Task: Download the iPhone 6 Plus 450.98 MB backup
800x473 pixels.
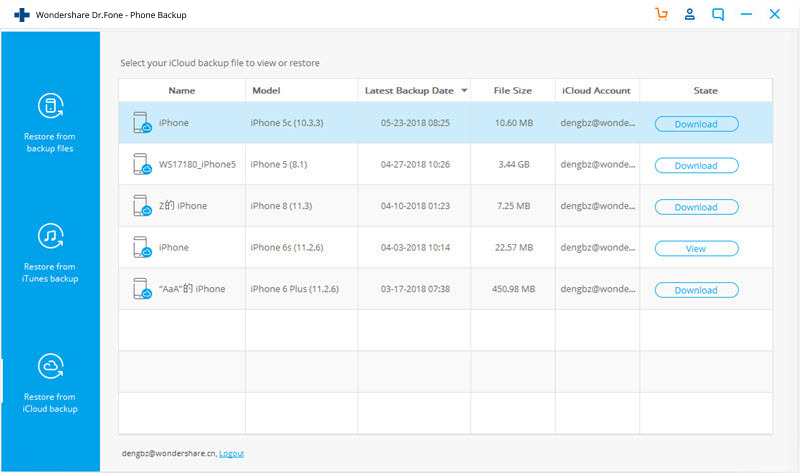Action: pyautogui.click(x=696, y=290)
